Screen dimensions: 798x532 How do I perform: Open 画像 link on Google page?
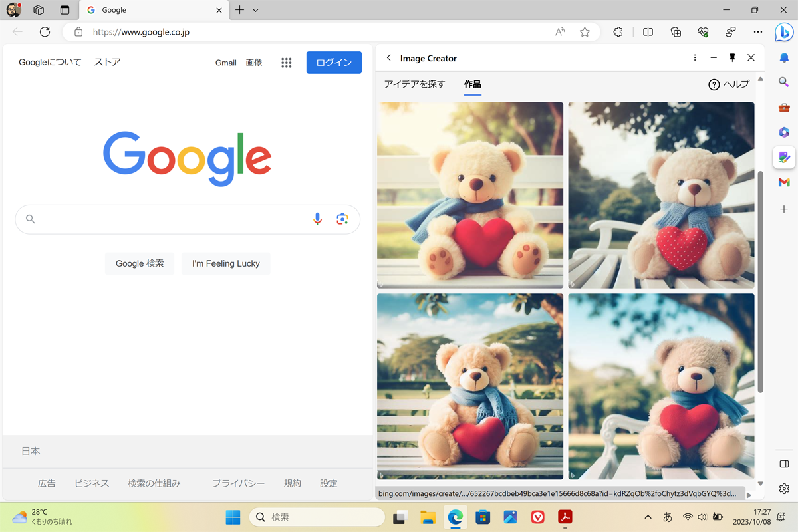[x=254, y=63]
